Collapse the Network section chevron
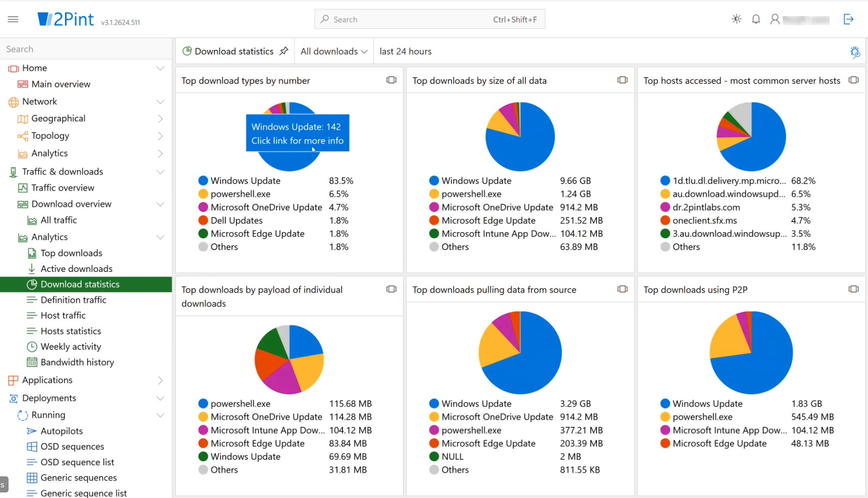Viewport: 868px width, 498px height. [x=160, y=102]
